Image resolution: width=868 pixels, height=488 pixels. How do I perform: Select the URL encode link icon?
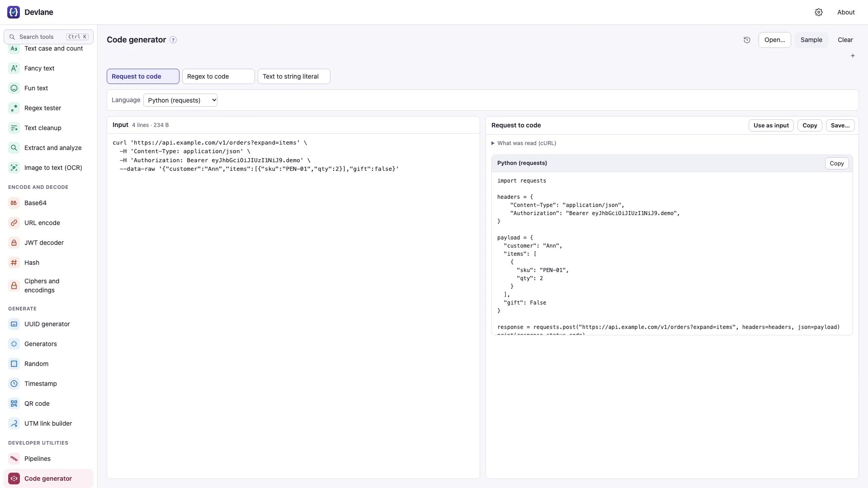(14, 223)
